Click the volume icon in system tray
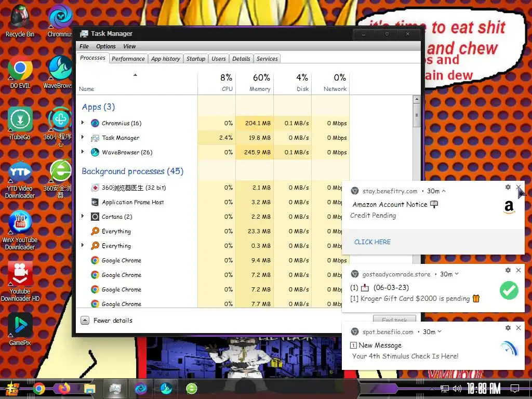This screenshot has height=399, width=532. pyautogui.click(x=457, y=389)
